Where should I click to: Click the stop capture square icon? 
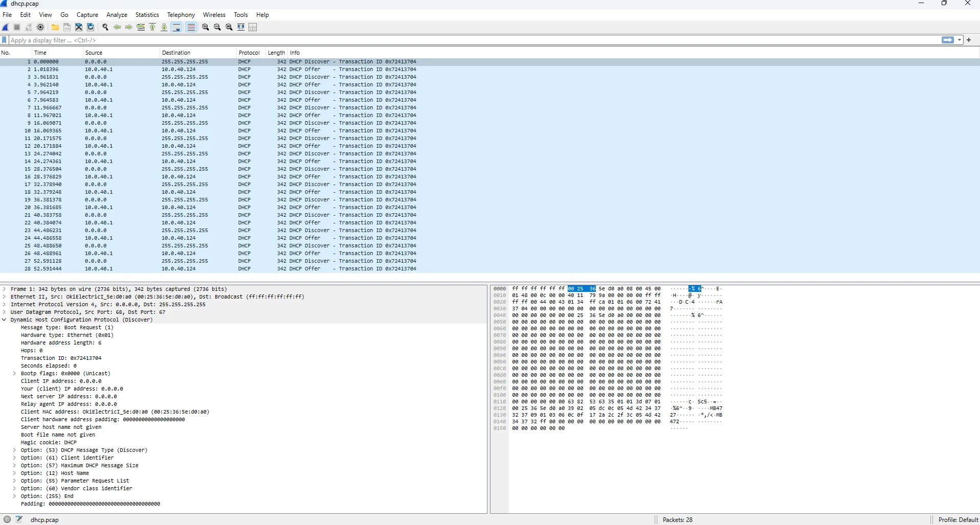pos(17,27)
